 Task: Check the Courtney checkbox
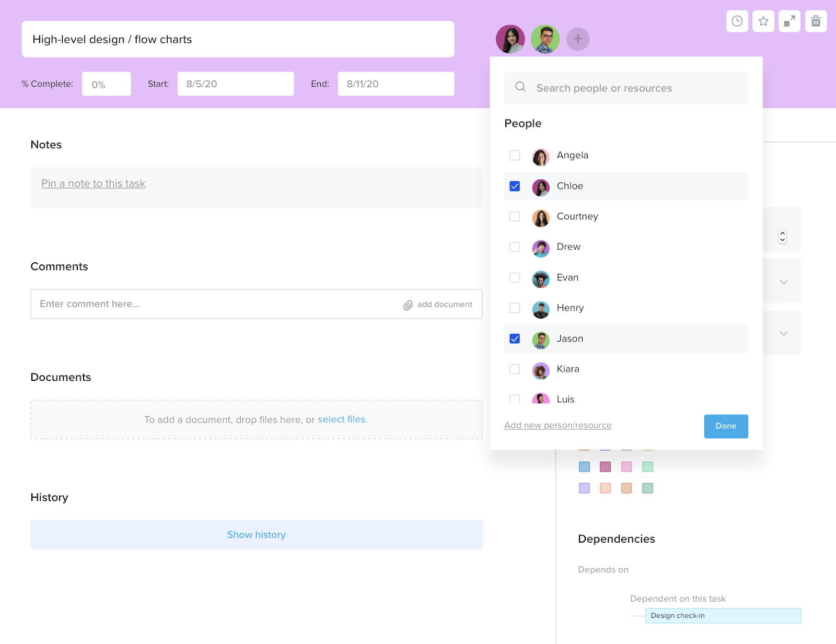(515, 216)
